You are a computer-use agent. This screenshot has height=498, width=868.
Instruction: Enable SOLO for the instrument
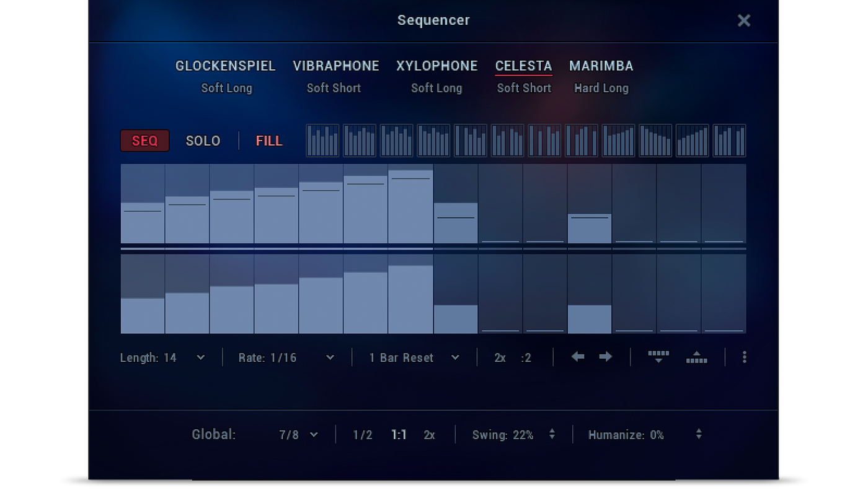(203, 141)
